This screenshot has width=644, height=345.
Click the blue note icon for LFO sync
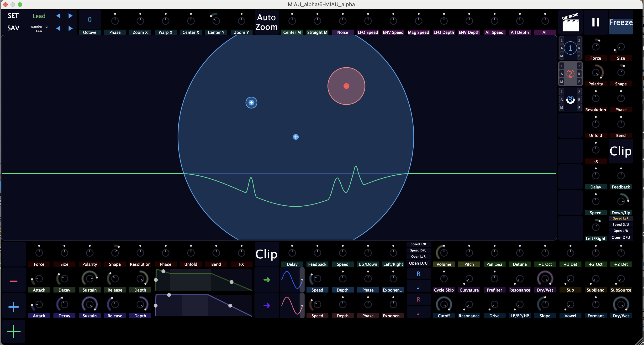418,286
